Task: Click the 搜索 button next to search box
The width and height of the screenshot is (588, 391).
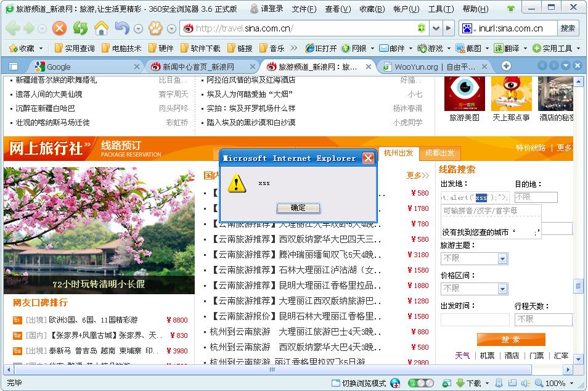Action: point(568,28)
